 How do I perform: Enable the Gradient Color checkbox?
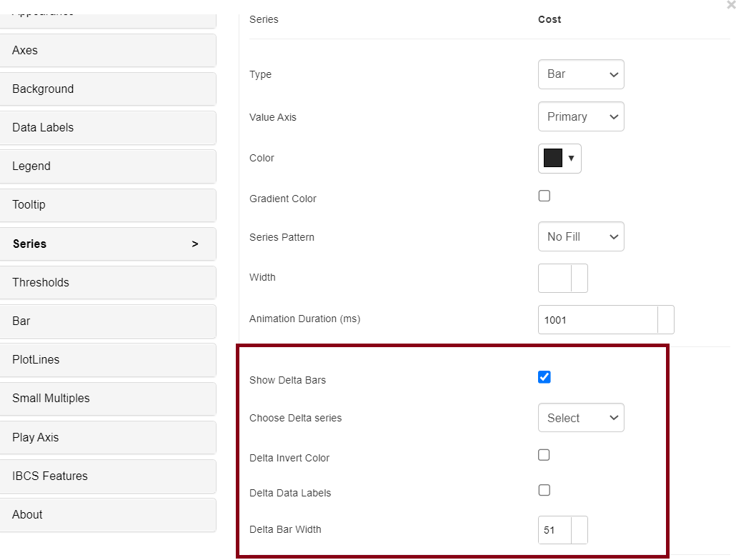coord(544,195)
